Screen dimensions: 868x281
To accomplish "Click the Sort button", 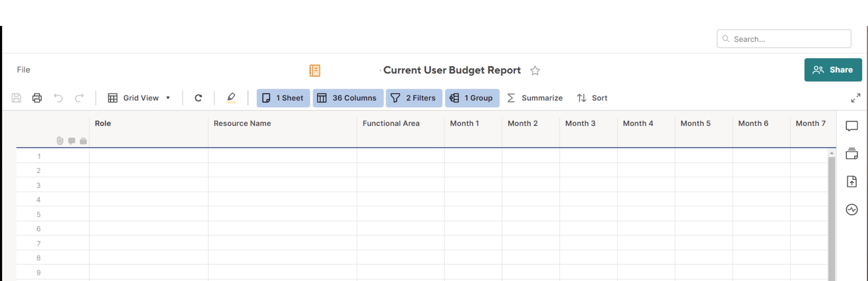I will (x=592, y=98).
